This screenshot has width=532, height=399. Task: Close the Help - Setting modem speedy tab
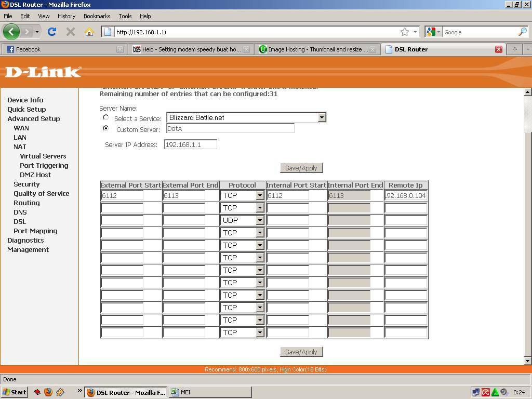pos(246,49)
